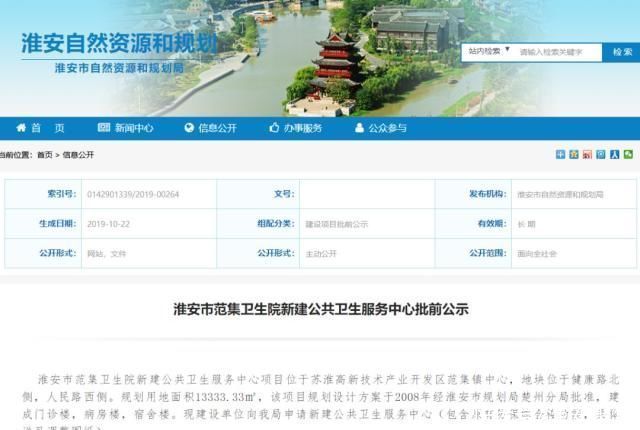Click the 索引号 label cell
The height and width of the screenshot is (430, 640).
click(43, 194)
